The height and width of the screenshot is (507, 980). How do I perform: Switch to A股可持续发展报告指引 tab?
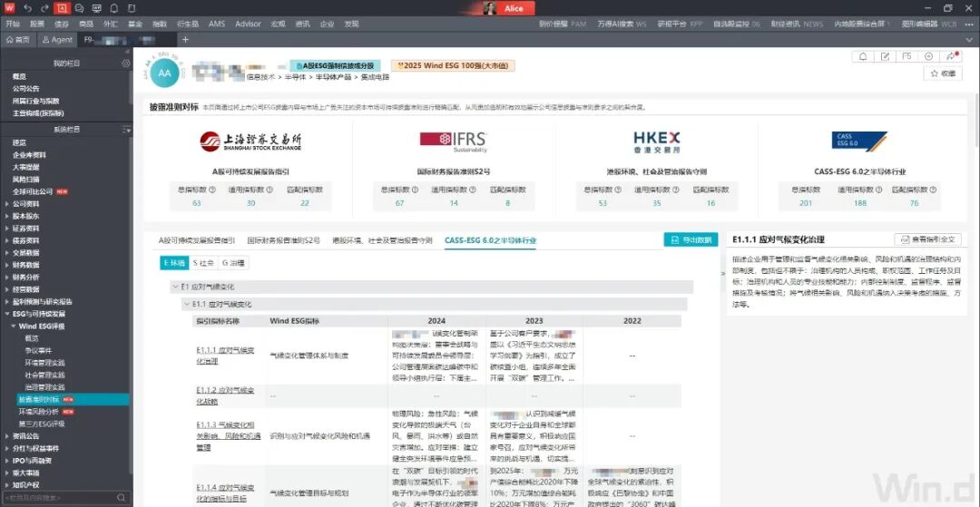197,239
